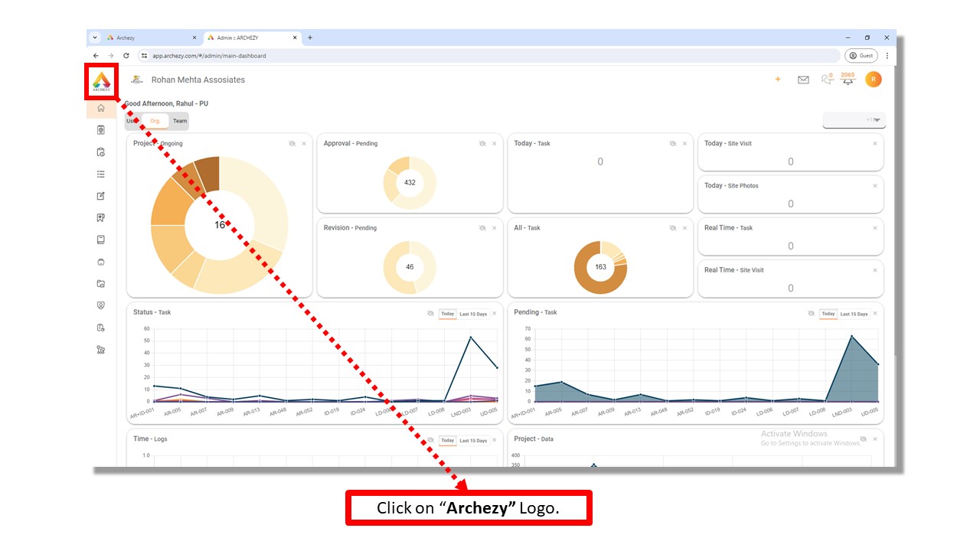Open the edit note sidebar icon
980x551 pixels.
point(101,196)
